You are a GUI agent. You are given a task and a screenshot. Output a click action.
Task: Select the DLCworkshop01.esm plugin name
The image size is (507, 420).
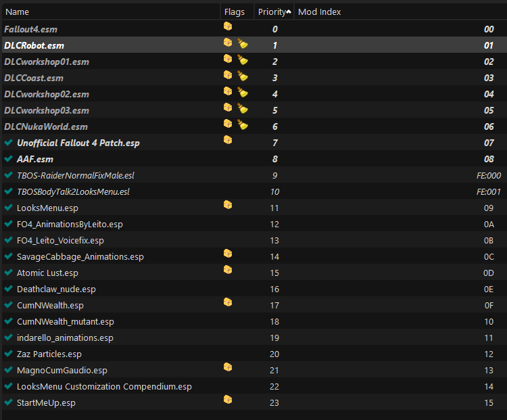point(47,62)
